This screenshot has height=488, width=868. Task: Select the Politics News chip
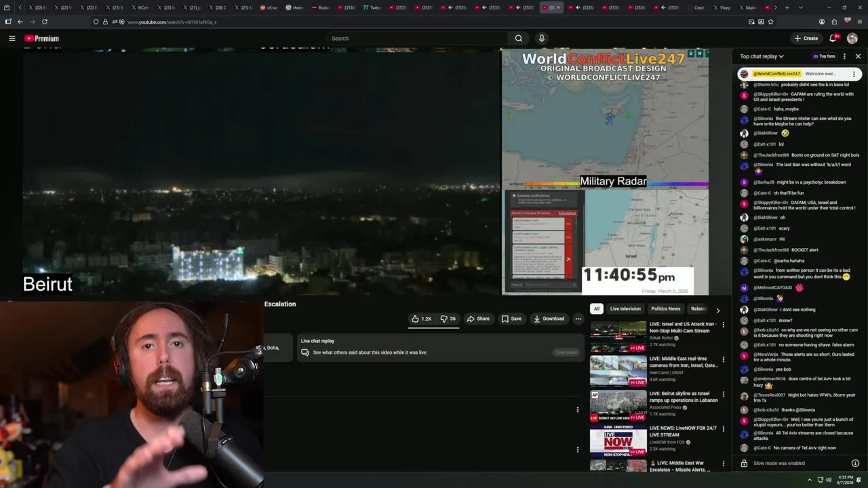point(665,309)
